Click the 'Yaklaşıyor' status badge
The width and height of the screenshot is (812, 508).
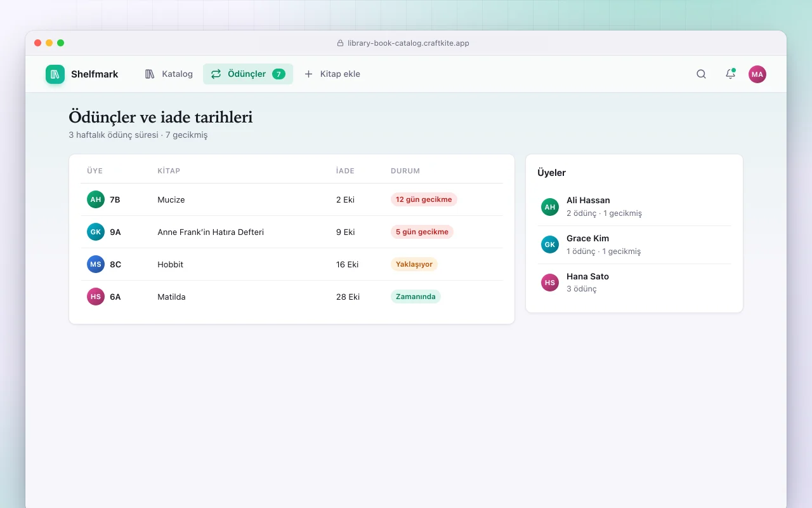coord(414,264)
